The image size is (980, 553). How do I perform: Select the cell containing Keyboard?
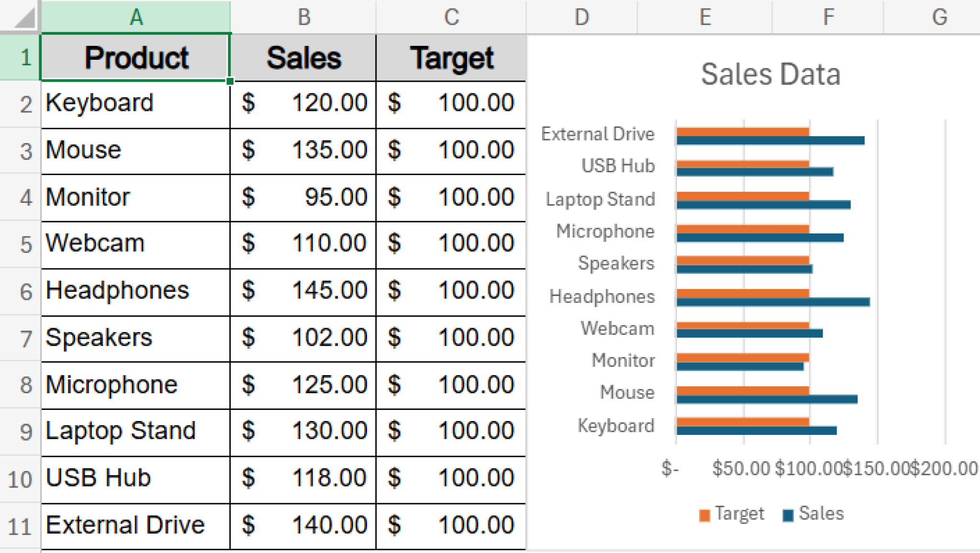135,102
